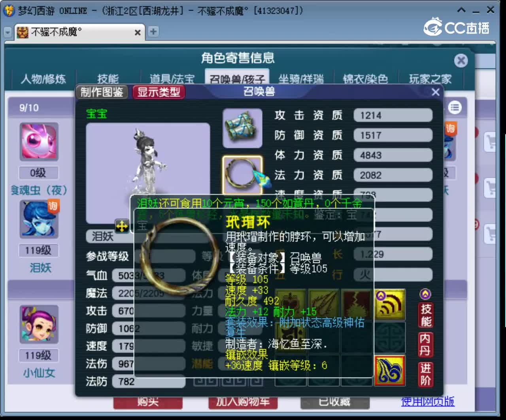Open the 人物/修炼 tab
The image size is (506, 420).
point(43,79)
